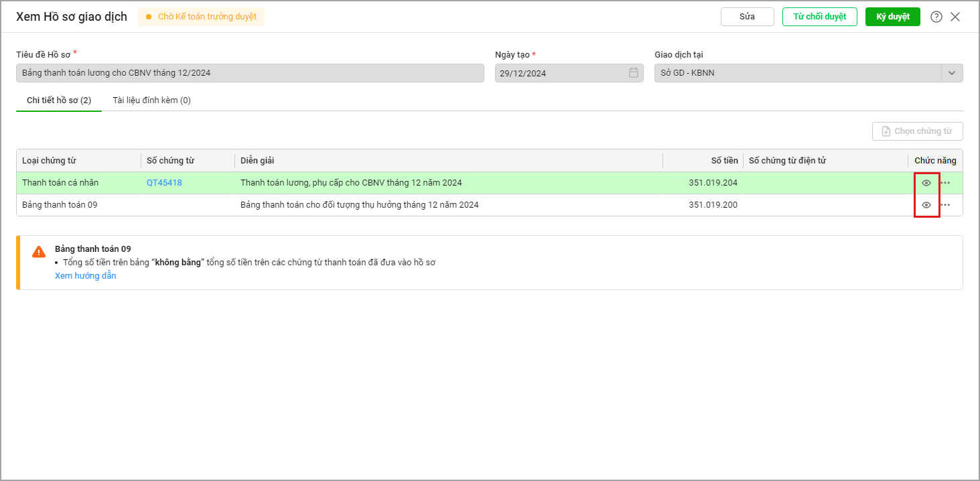This screenshot has height=481, width=980.
Task: Click the Sửa button
Action: coord(747,17)
